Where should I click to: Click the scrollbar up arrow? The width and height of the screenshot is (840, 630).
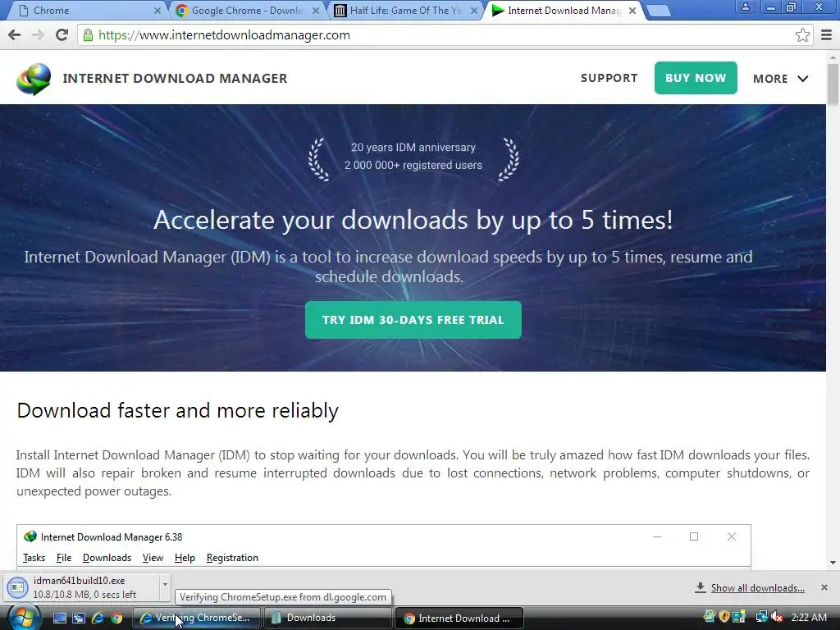(833, 57)
